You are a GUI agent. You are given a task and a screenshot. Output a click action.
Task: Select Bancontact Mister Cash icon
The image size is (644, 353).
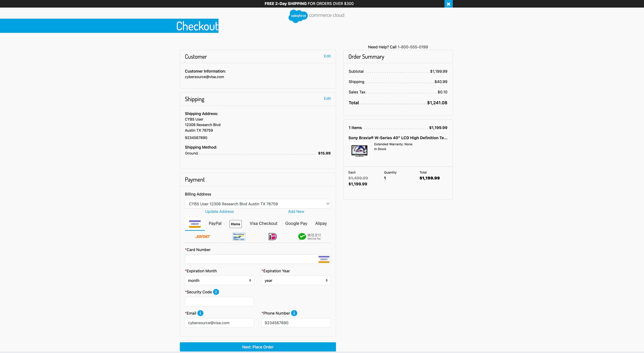pyautogui.click(x=239, y=237)
